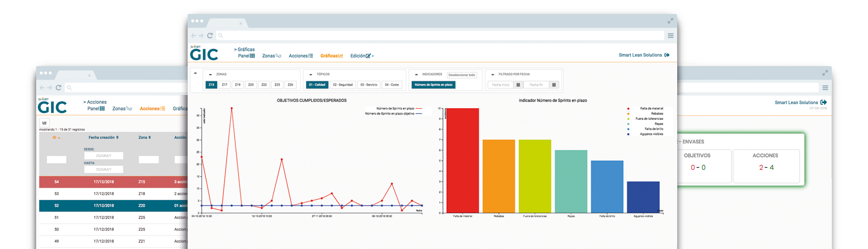Sort by ID column in left window

[56, 138]
